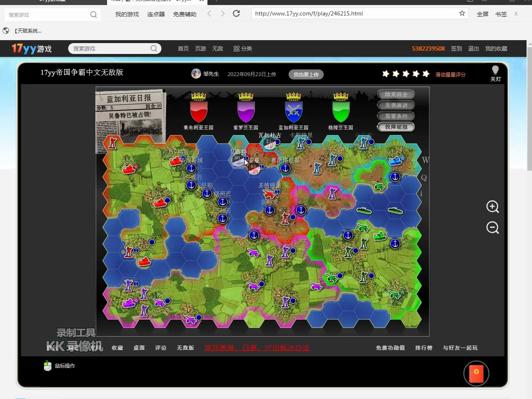Viewport: 532px width, 399px height.
Task: Bookmark the page with the star icon
Action: 462,13
